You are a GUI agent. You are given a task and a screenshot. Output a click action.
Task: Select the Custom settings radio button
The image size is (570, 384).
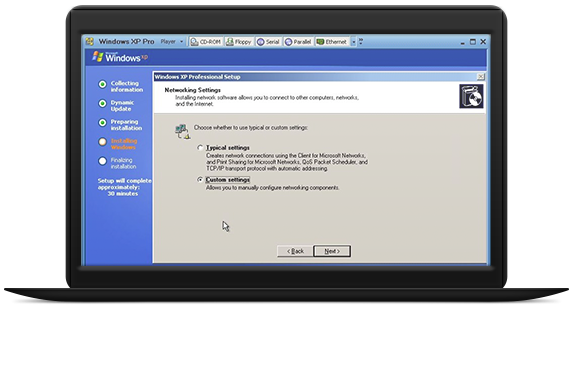(x=200, y=180)
